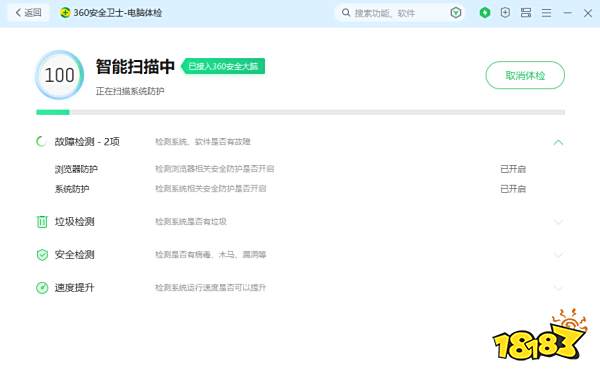600x377 pixels.
Task: Click the 智能扫描中 title text
Action: click(x=135, y=67)
